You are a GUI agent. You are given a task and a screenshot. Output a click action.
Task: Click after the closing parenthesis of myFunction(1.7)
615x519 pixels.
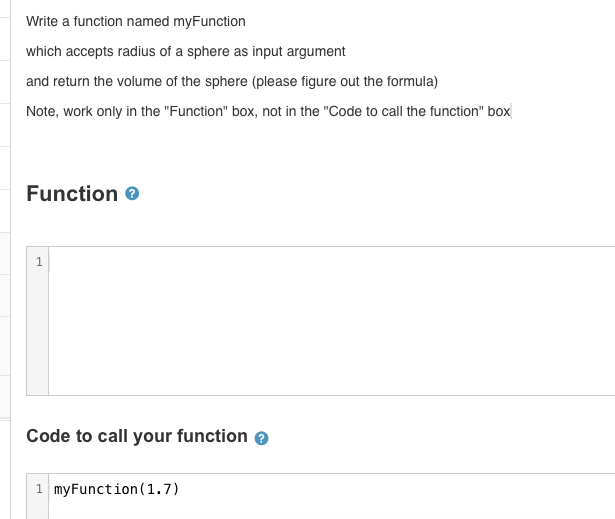tap(180, 489)
